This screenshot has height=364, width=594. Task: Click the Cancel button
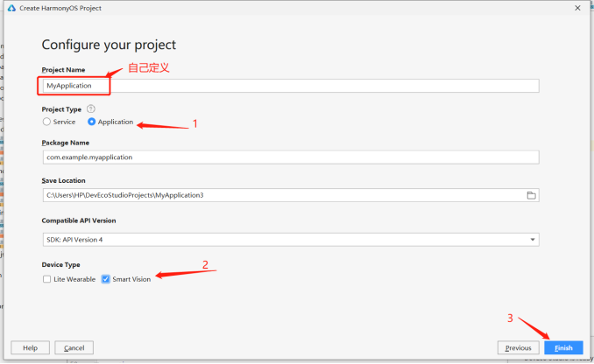74,347
